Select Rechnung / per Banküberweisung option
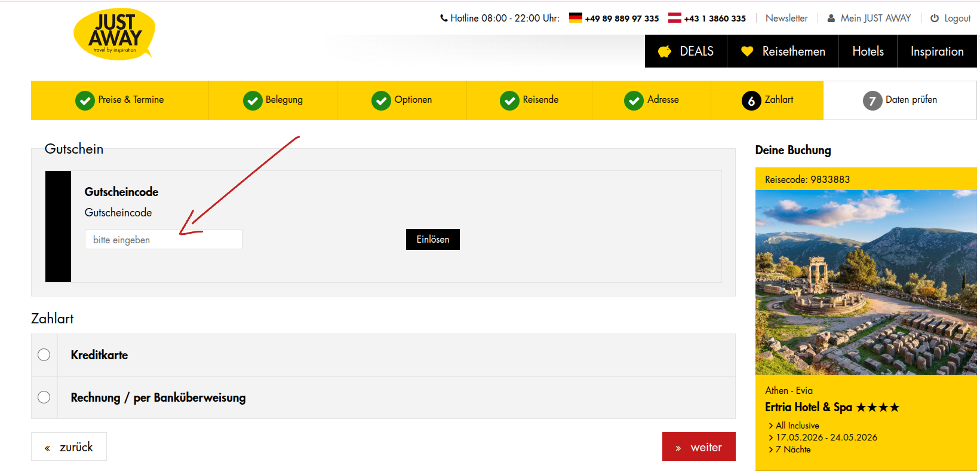 point(44,397)
